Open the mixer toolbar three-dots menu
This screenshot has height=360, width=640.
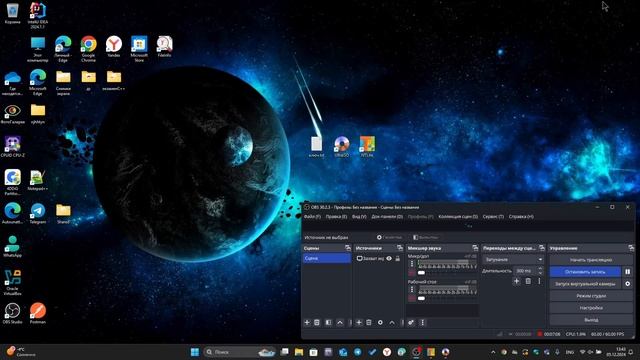422,322
